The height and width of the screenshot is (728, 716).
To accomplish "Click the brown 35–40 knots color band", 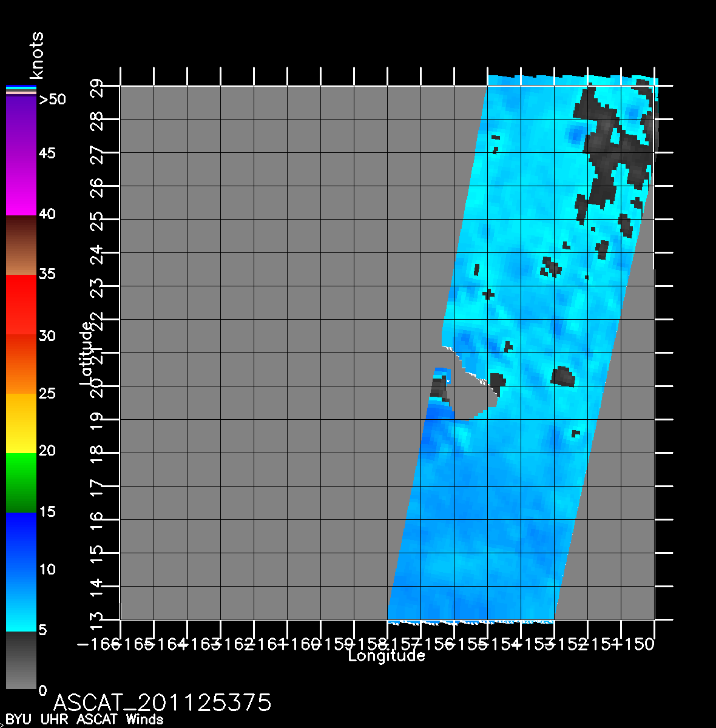I will [21, 246].
